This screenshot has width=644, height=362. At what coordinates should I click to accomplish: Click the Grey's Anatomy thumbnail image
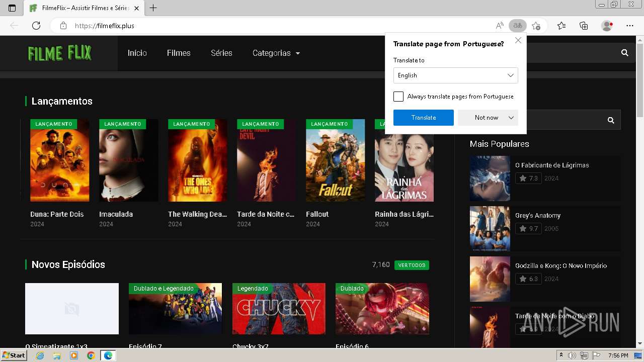(x=490, y=229)
